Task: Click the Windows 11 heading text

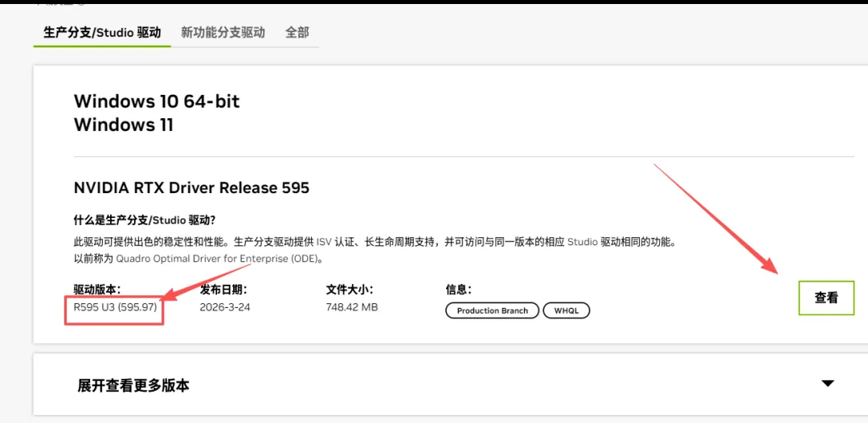Action: (124, 125)
